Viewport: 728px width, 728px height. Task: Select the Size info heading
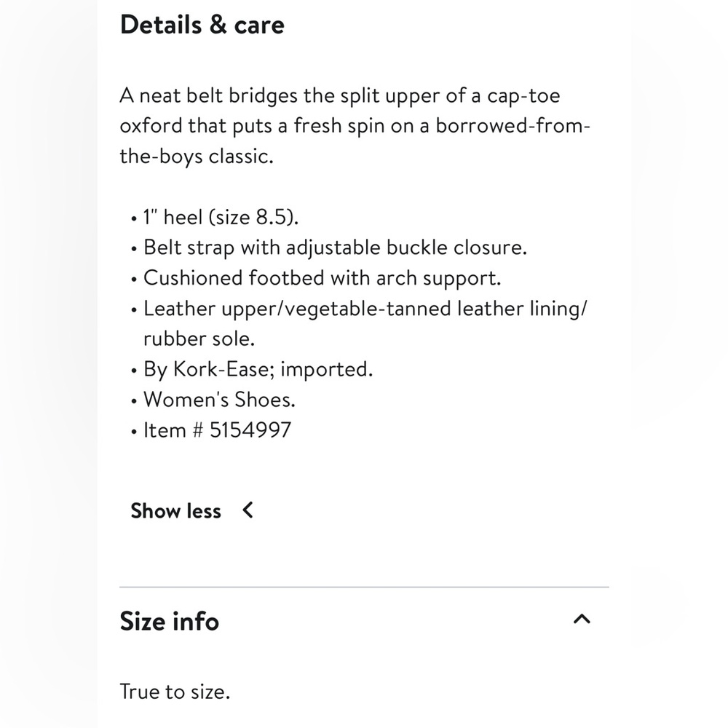pos(169,621)
